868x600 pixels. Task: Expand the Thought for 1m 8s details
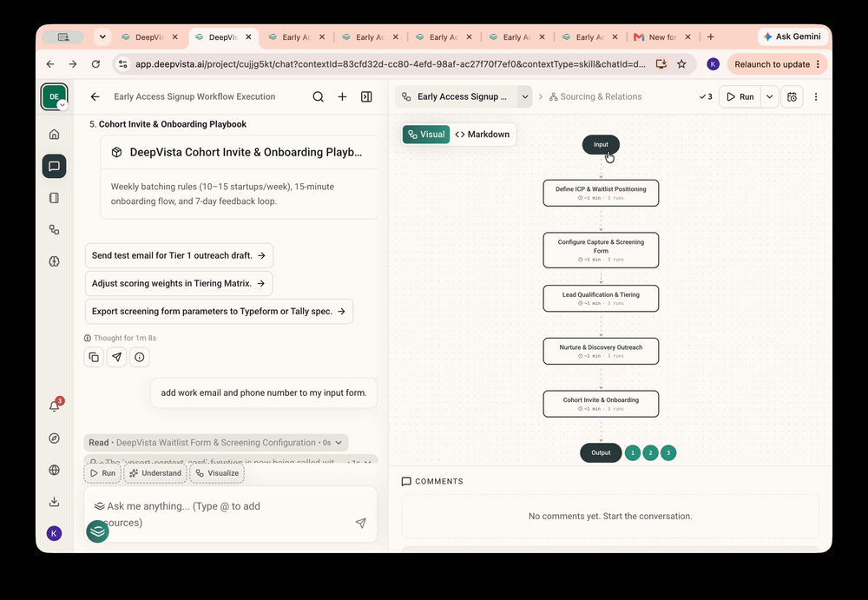[x=120, y=338]
